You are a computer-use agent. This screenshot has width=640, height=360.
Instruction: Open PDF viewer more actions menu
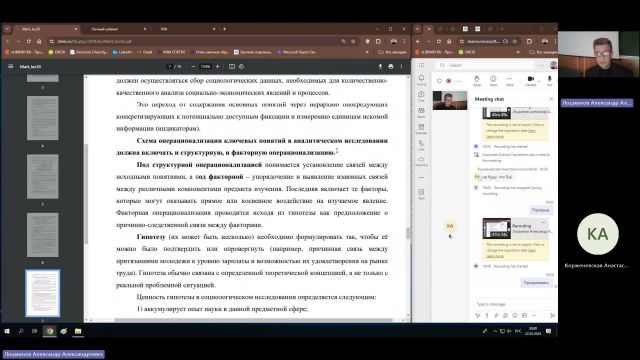[401, 67]
